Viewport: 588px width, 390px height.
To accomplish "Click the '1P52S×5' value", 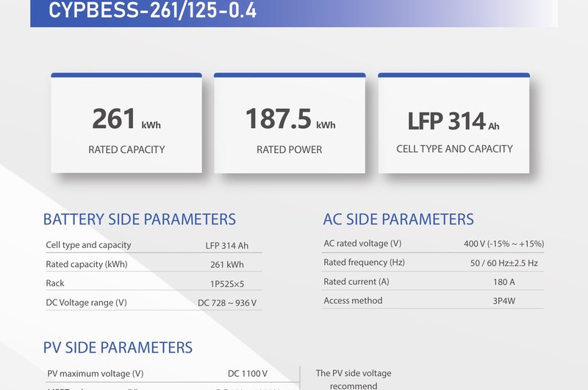I will point(227,284).
